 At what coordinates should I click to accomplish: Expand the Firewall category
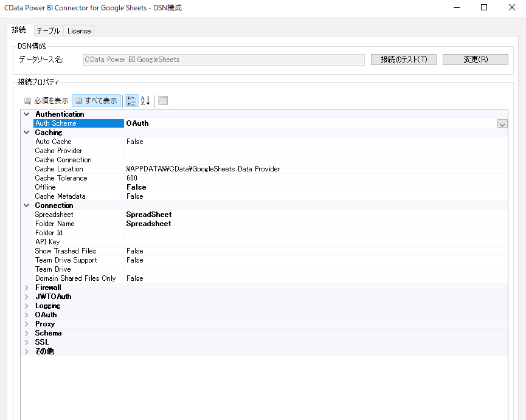pos(27,287)
